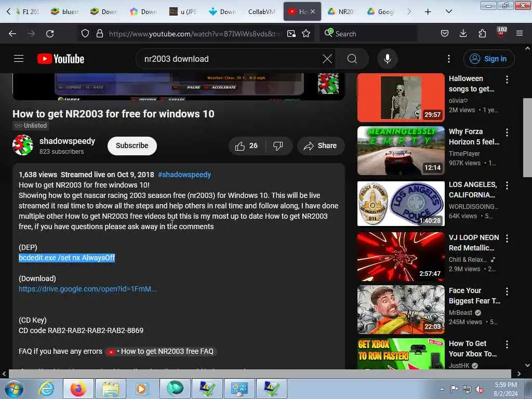Save page to Pocket

click(x=445, y=34)
